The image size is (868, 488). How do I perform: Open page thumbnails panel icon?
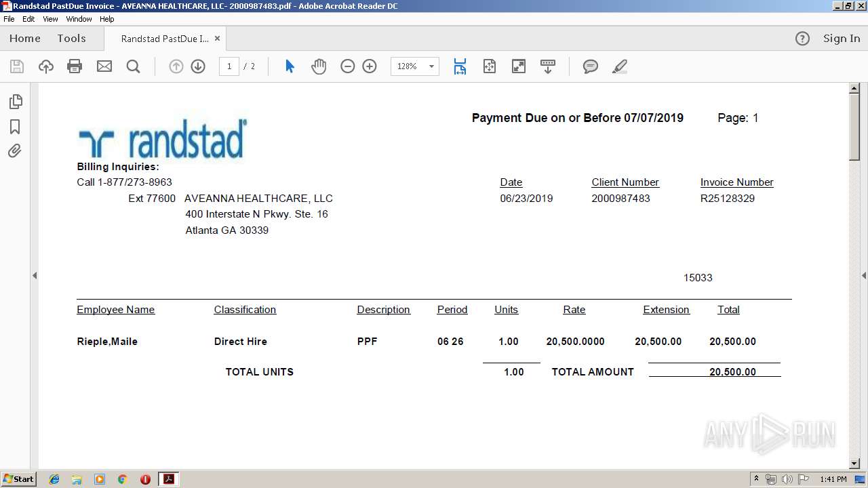pyautogui.click(x=15, y=102)
